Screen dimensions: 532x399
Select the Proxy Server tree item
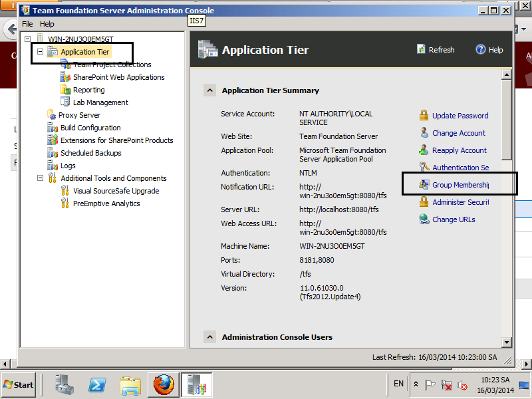[x=79, y=115]
